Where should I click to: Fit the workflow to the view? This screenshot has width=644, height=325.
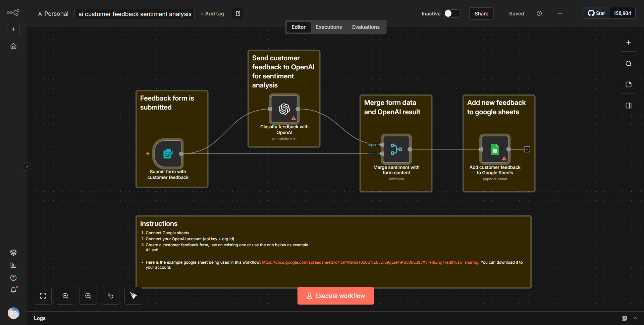(x=43, y=296)
